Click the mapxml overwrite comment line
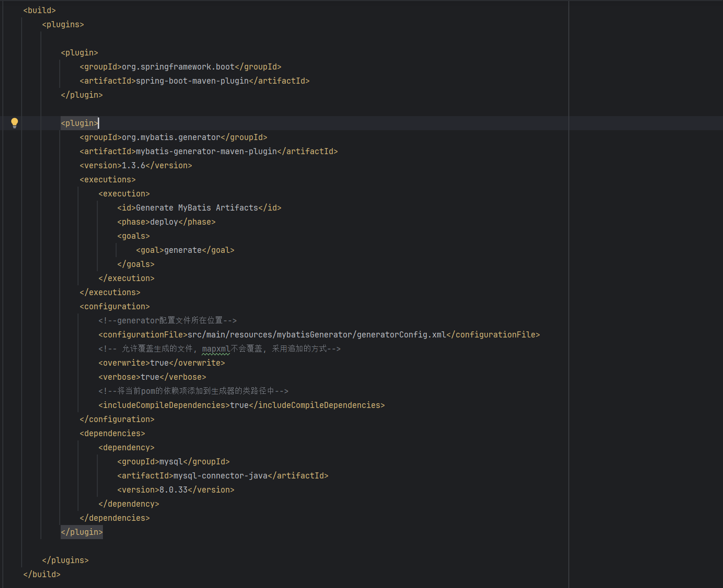The width and height of the screenshot is (723, 588). pyautogui.click(x=220, y=349)
